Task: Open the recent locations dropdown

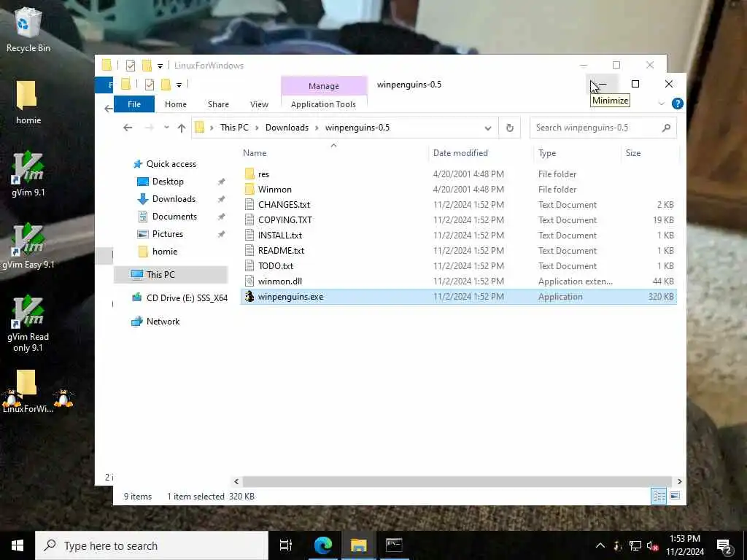Action: tap(166, 128)
